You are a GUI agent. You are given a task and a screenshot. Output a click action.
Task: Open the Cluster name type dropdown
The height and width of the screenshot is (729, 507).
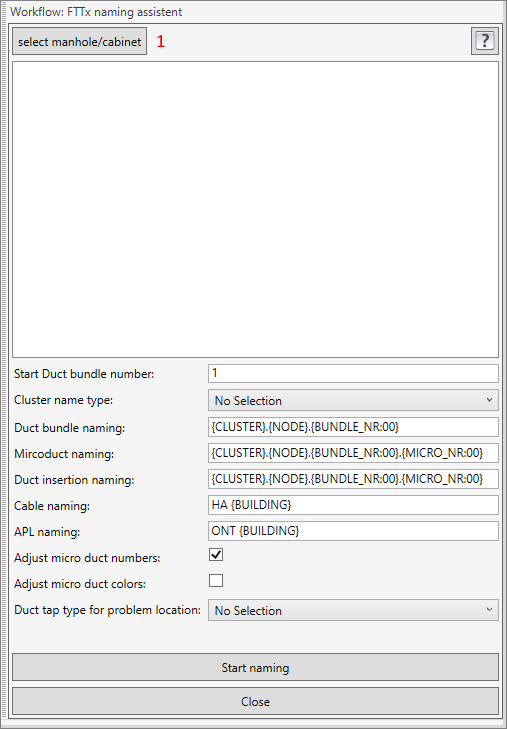(353, 400)
